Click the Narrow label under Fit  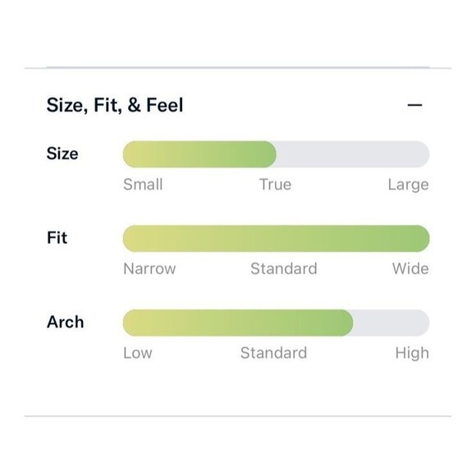coord(149,268)
